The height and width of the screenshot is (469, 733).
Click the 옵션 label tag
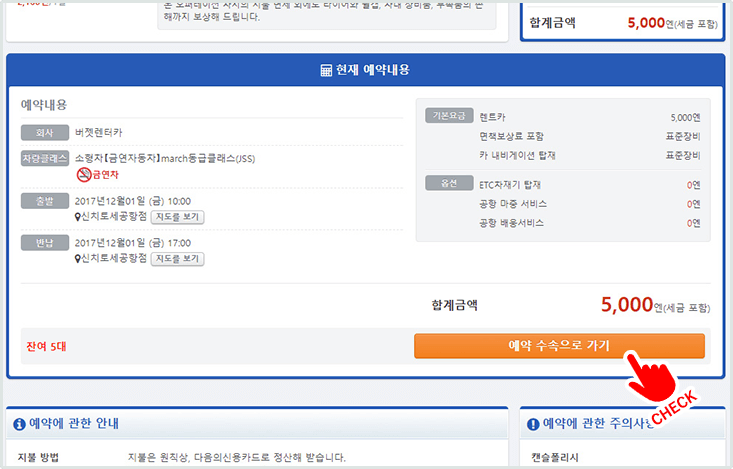pos(446,183)
